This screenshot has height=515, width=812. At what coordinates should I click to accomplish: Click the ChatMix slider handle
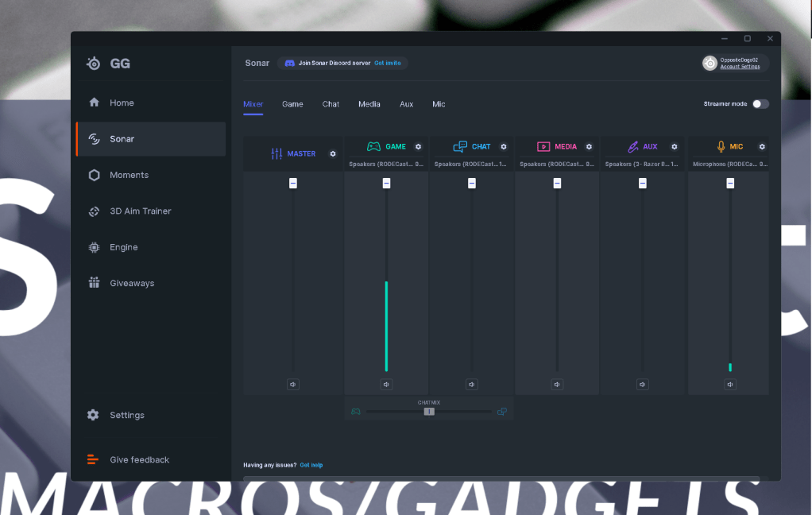(x=429, y=412)
